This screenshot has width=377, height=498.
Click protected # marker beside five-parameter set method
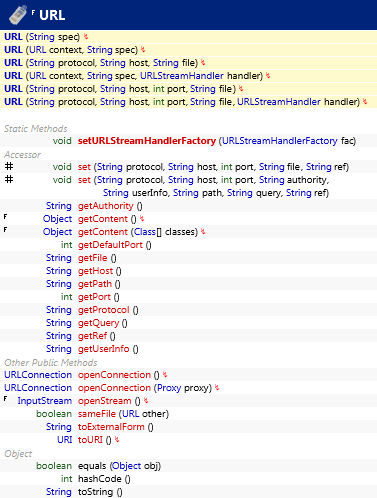click(x=9, y=166)
